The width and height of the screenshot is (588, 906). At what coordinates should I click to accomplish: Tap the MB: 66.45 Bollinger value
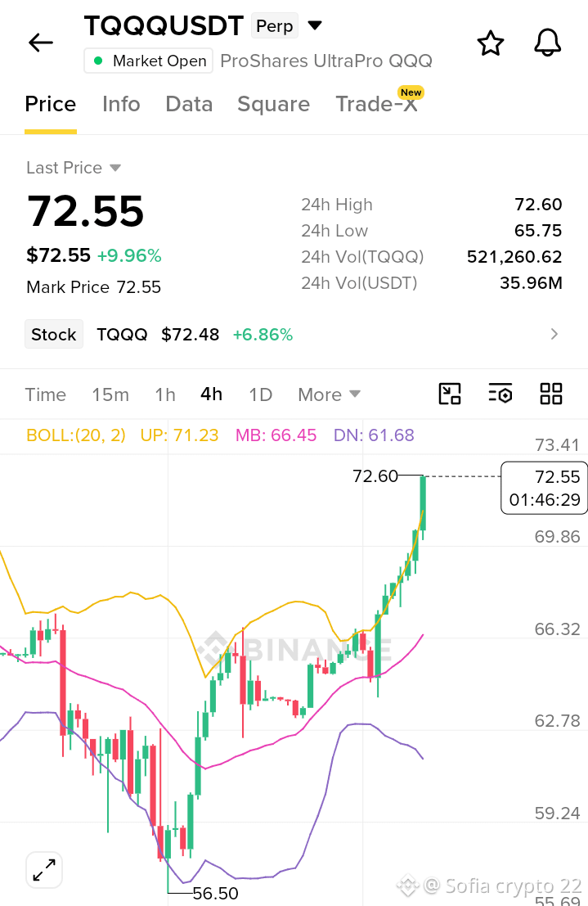pos(276,435)
